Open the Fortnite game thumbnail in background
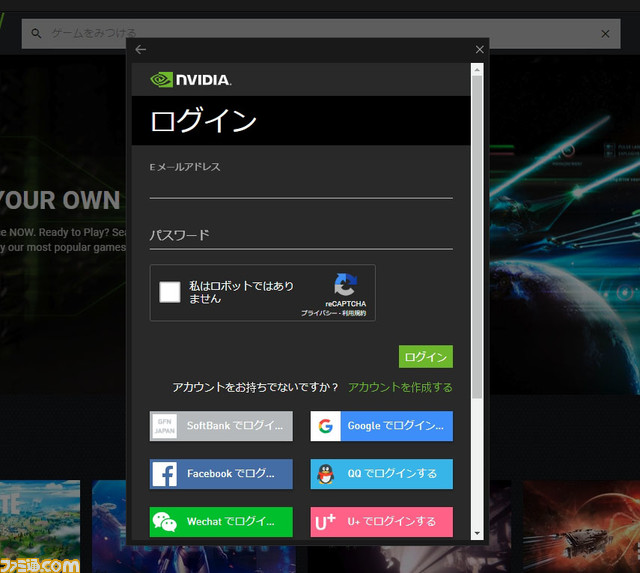 40,526
